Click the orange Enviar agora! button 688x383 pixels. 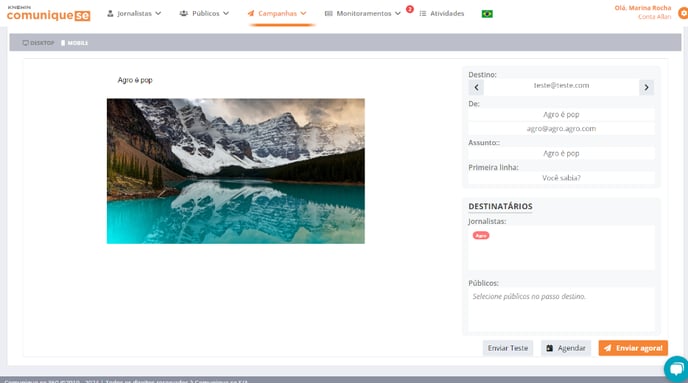tap(633, 348)
